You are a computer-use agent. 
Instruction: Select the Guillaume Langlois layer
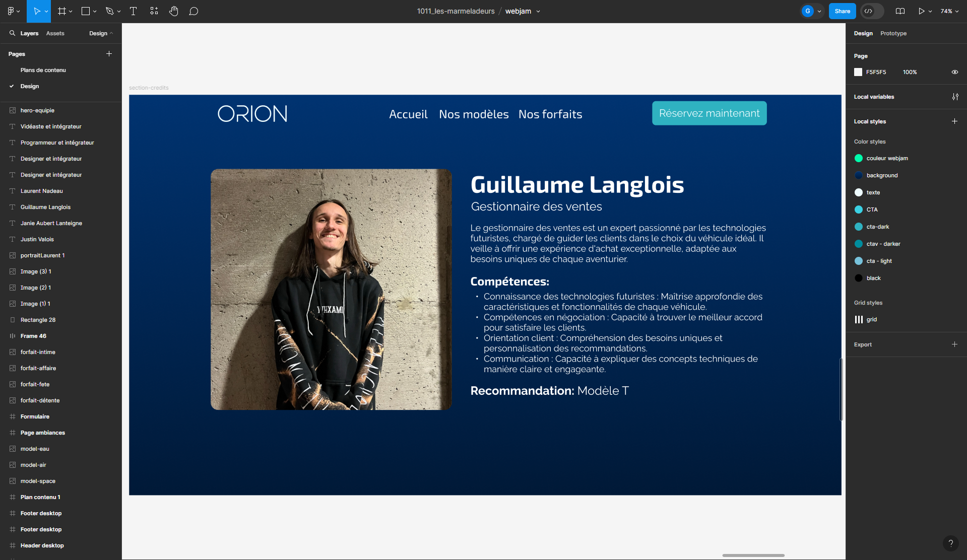pyautogui.click(x=45, y=207)
